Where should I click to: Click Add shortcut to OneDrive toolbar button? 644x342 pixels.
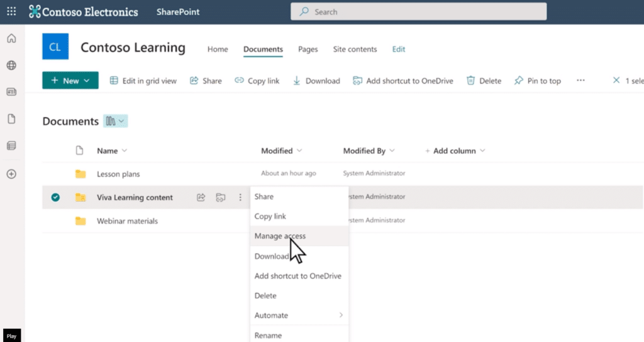point(403,81)
